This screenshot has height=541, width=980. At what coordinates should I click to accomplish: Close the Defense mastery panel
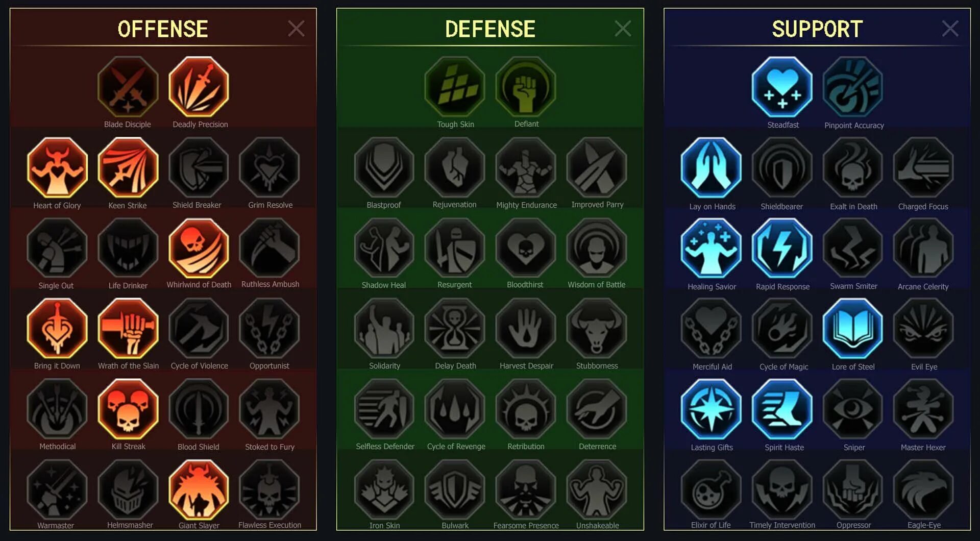pos(623,29)
